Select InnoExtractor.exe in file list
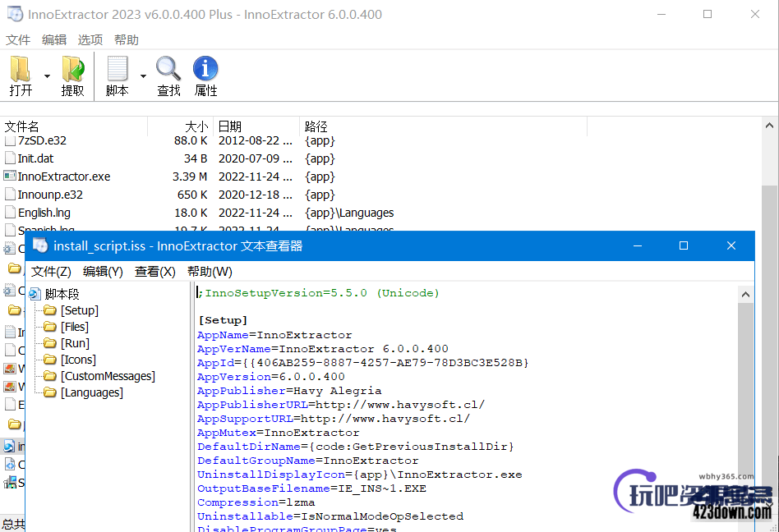 tap(64, 177)
